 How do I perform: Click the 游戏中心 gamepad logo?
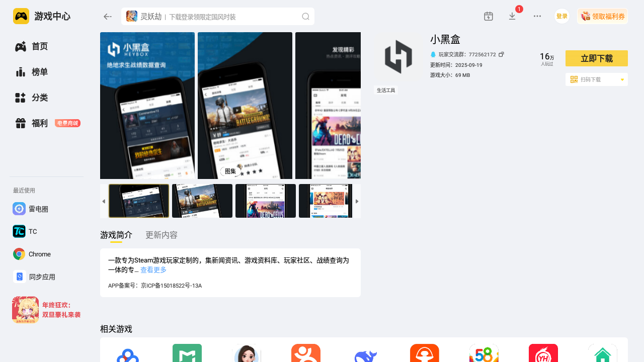click(x=21, y=16)
